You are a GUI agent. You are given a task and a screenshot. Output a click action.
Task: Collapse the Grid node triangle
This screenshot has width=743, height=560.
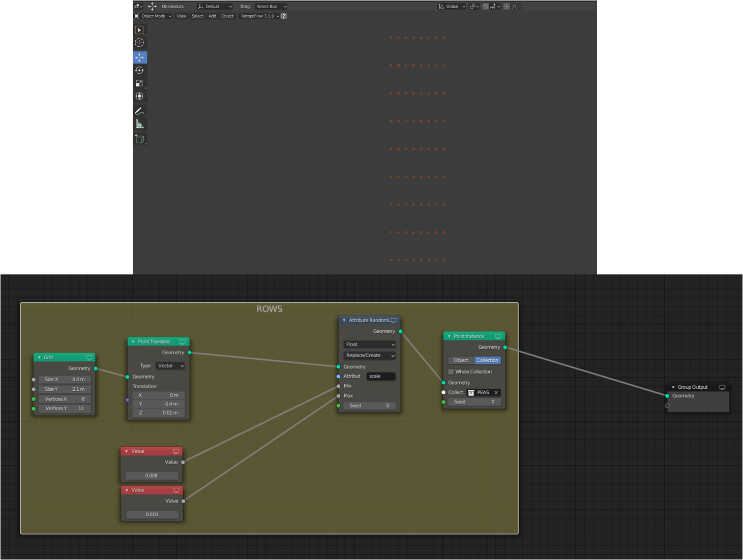(x=39, y=358)
